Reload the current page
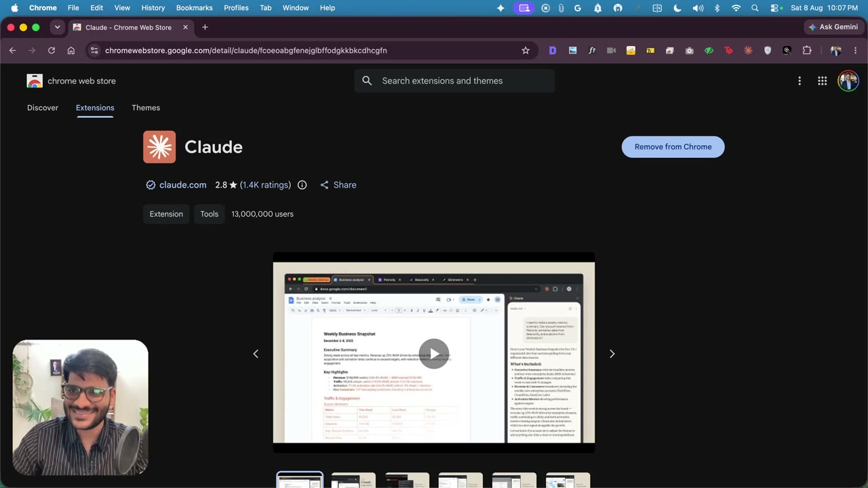Image resolution: width=868 pixels, height=488 pixels. pyautogui.click(x=52, y=50)
